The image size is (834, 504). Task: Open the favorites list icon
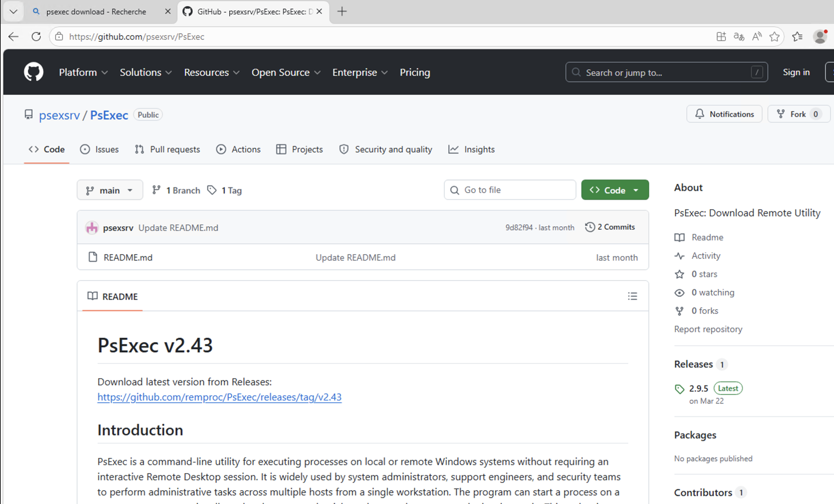pyautogui.click(x=797, y=36)
